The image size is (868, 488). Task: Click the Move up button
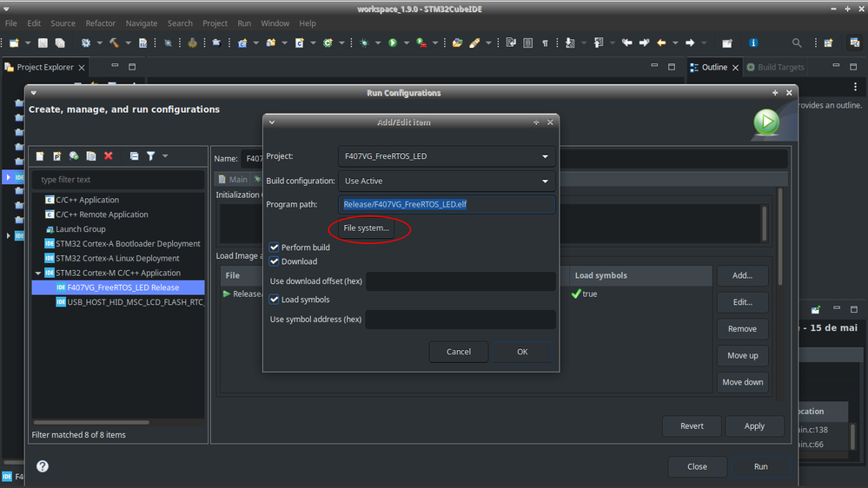(x=742, y=356)
